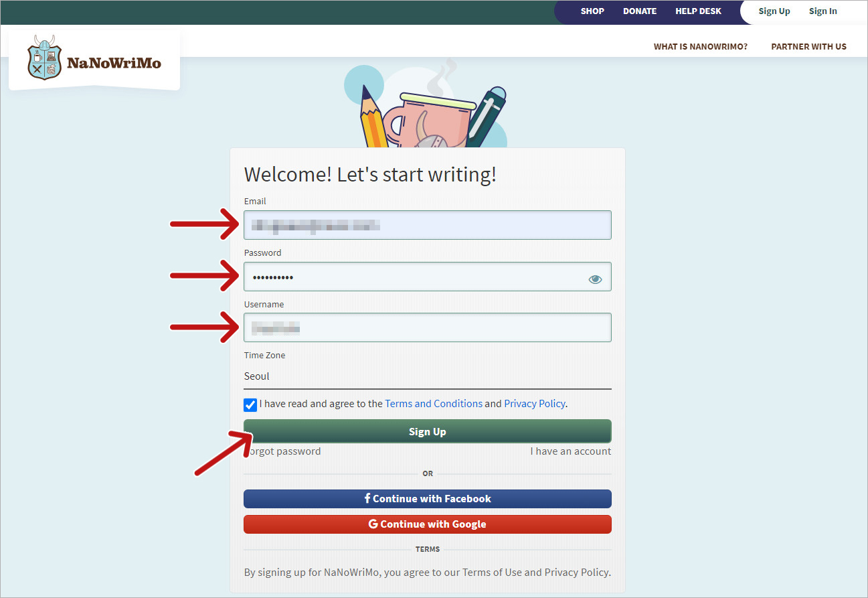The image size is (868, 598).
Task: Click the I have an account link
Action: pos(571,451)
